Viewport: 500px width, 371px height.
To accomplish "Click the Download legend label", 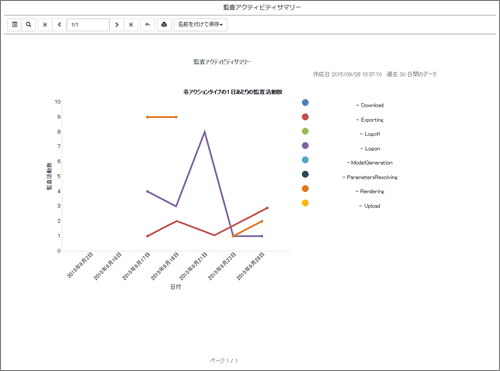I will click(x=370, y=105).
